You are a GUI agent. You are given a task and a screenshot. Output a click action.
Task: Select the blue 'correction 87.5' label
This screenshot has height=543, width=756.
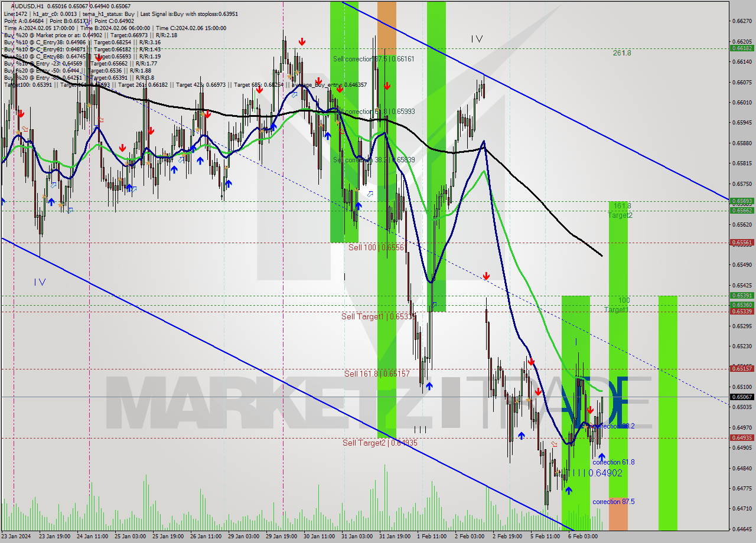click(x=614, y=502)
